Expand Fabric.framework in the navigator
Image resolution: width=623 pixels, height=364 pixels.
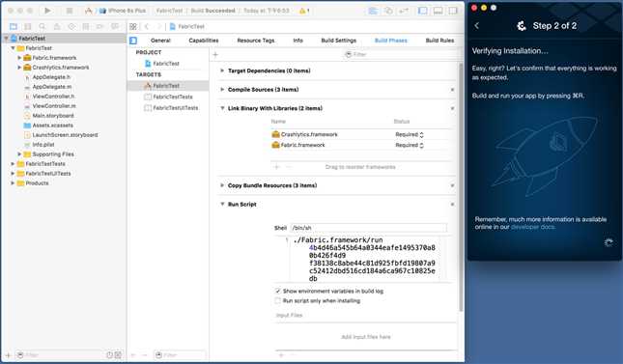coord(19,58)
